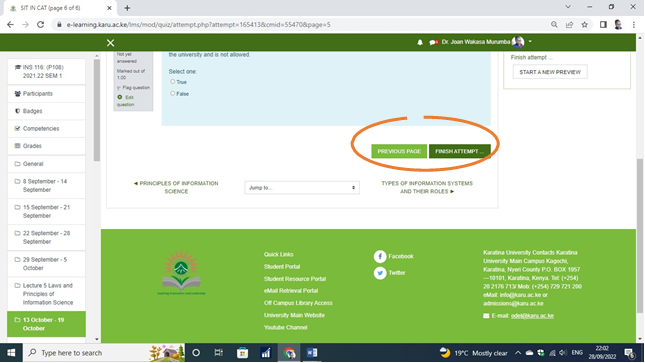
Task: Open the volume control in tray
Action: pyautogui.click(x=563, y=353)
